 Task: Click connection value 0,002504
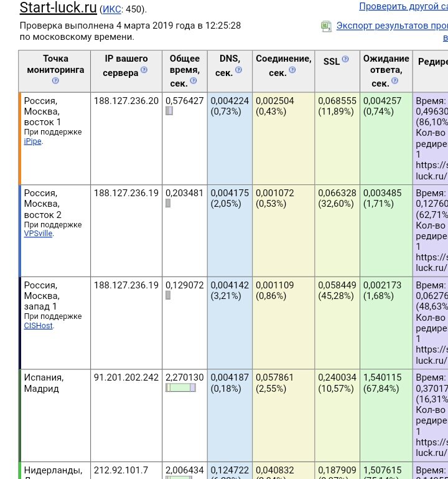tap(274, 101)
